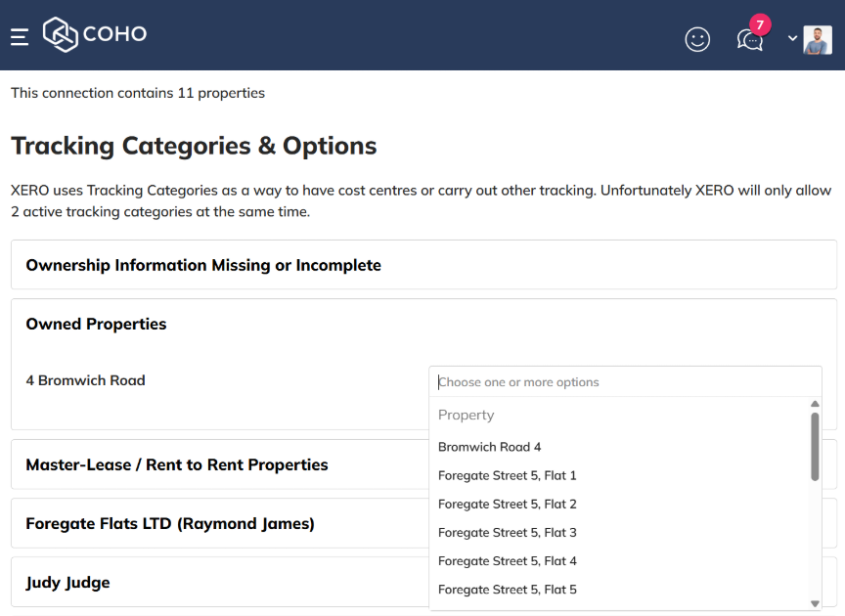Expand the account dropdown chevron
This screenshot has height=616, width=845.
tap(792, 38)
